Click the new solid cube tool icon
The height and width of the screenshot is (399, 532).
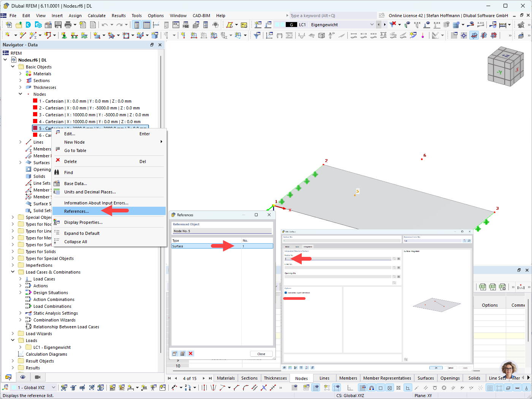155,35
